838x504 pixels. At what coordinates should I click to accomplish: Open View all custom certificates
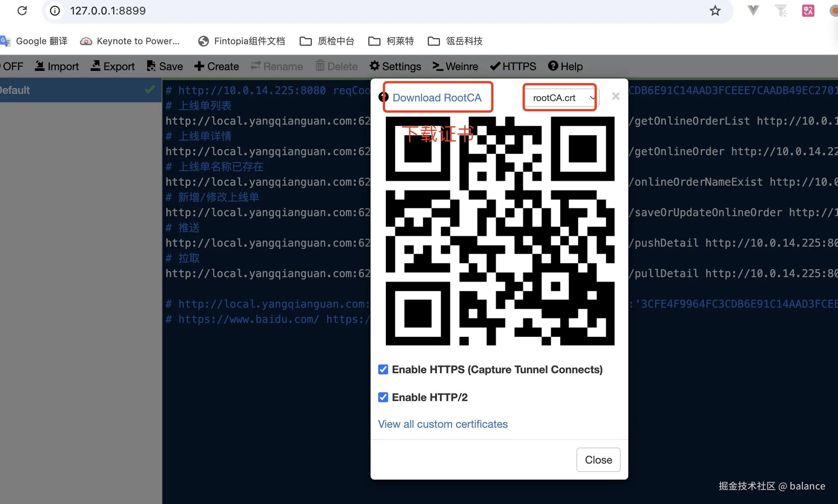[x=443, y=424]
